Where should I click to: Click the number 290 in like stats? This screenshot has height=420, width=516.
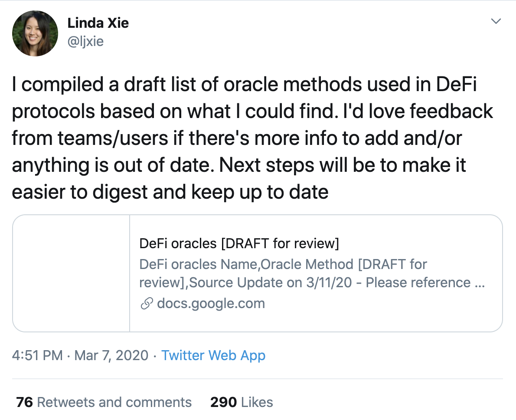[x=223, y=402]
